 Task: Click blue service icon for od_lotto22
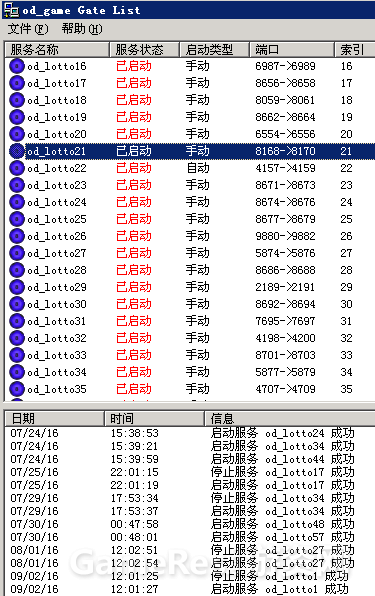pyautogui.click(x=17, y=168)
